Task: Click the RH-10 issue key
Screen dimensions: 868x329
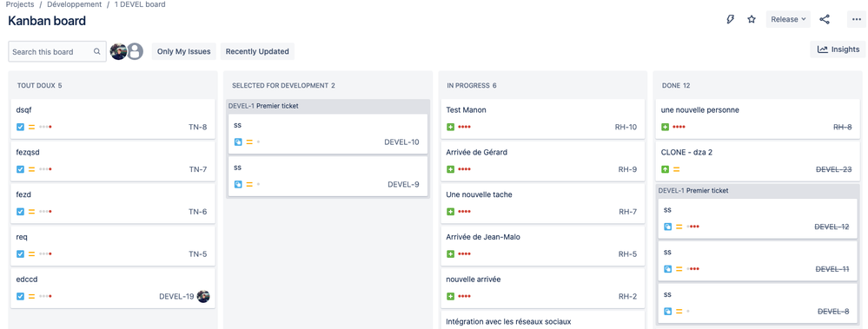Action: (x=626, y=128)
